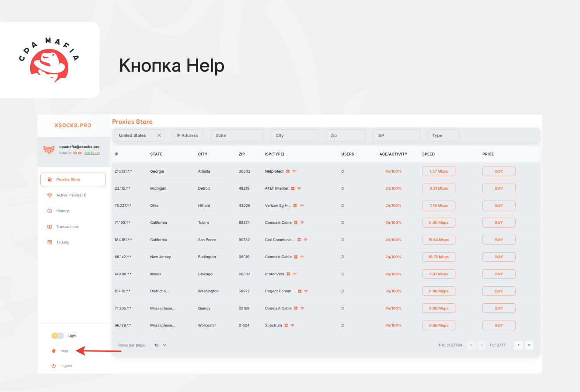Click the Active Proxies icon
Viewport: 580px width, 392px height.
click(49, 195)
